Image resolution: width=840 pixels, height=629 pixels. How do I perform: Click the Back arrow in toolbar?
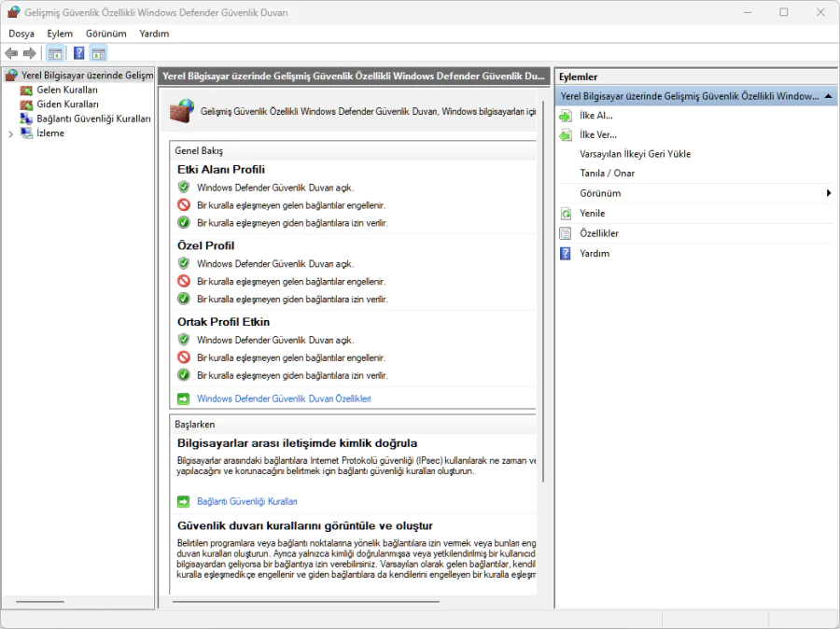click(11, 53)
